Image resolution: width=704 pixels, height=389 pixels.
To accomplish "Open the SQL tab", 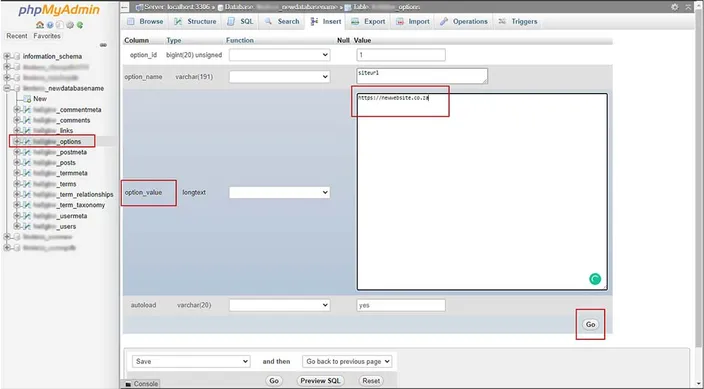I will click(x=240, y=22).
